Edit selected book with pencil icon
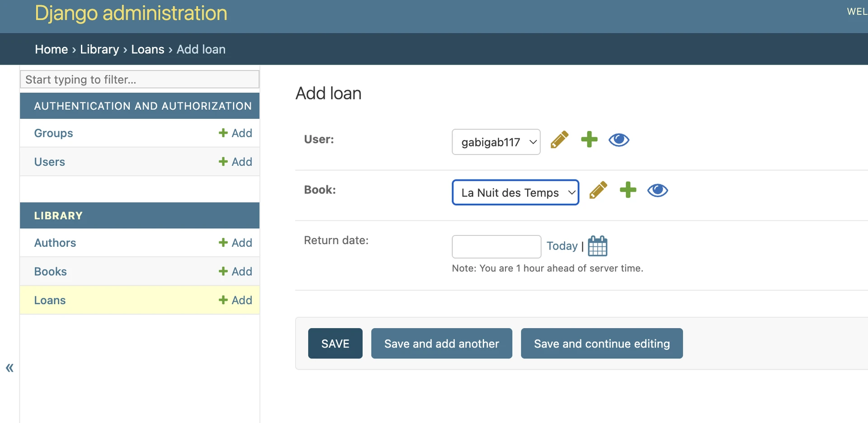Image resolution: width=868 pixels, height=423 pixels. click(598, 190)
